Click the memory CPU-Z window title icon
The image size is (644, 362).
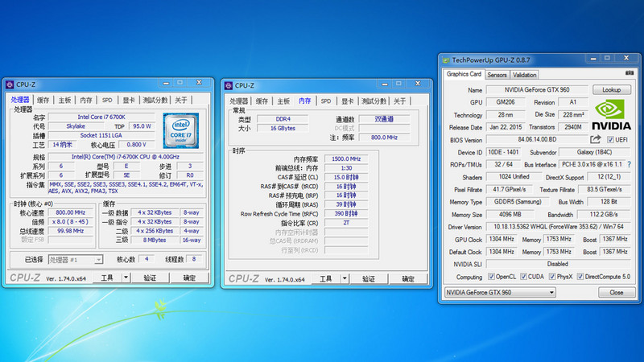229,86
